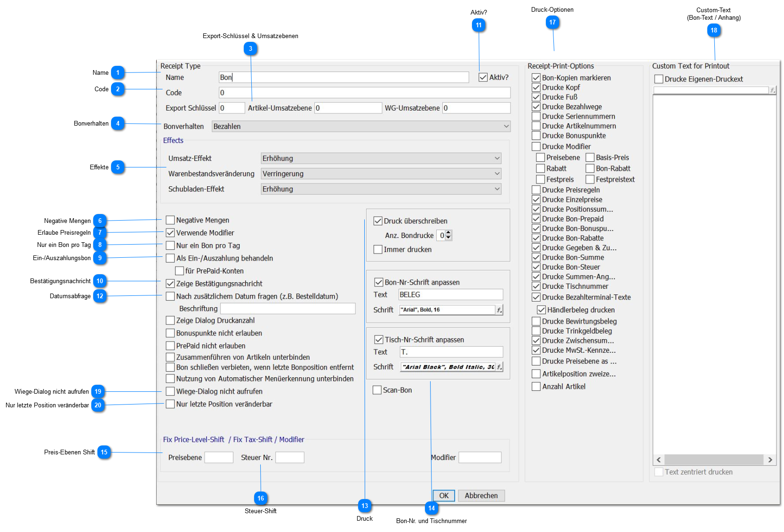Click the OK button
The image size is (784, 532).
tap(444, 496)
